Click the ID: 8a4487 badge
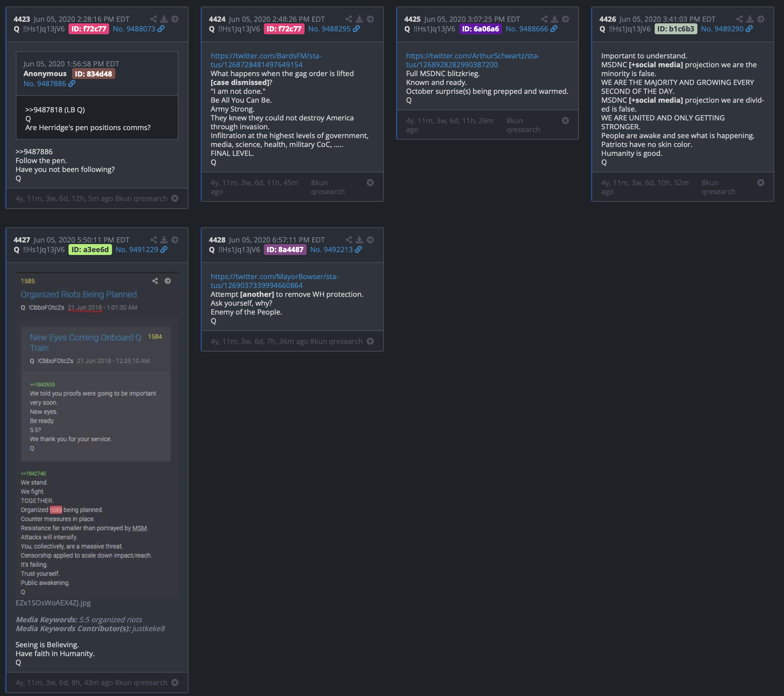The height and width of the screenshot is (696, 784). point(285,249)
